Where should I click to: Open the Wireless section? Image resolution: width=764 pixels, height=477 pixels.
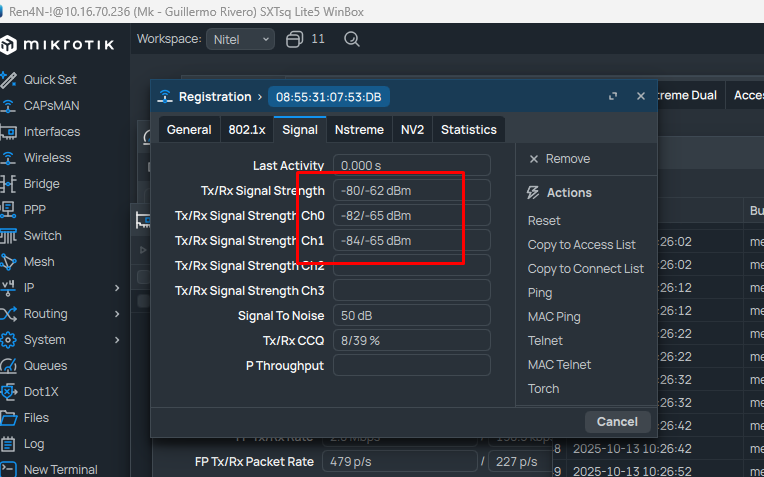tap(47, 158)
